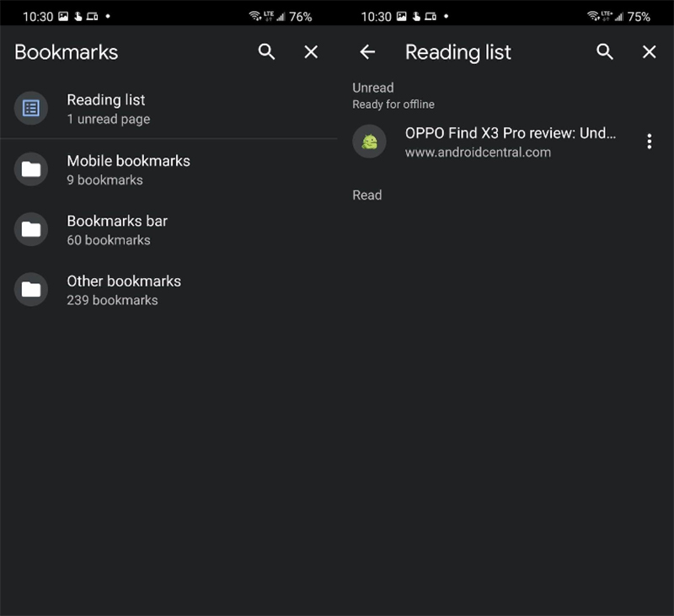Screen dimensions: 674x616
Task: Select 'Mobile bookmarks' folder name
Action: tap(129, 161)
